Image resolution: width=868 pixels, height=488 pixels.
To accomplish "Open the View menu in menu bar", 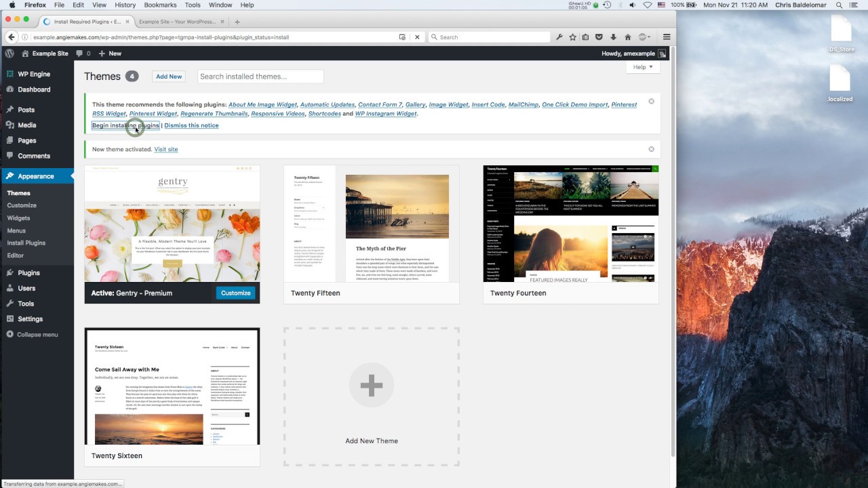I will 99,5.
